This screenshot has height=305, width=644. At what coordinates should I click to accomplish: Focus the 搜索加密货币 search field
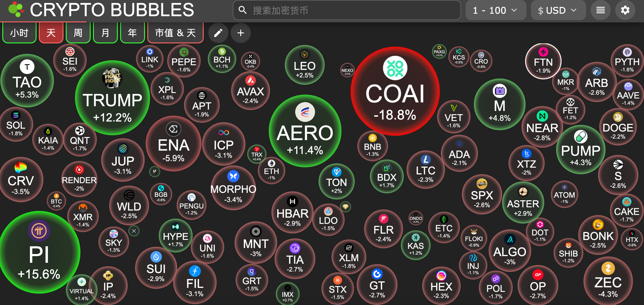(350, 10)
